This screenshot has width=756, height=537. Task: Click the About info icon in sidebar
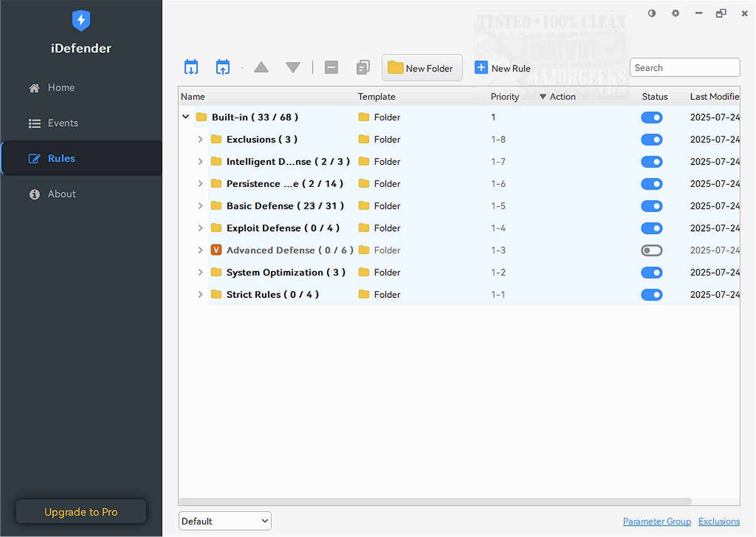(35, 194)
